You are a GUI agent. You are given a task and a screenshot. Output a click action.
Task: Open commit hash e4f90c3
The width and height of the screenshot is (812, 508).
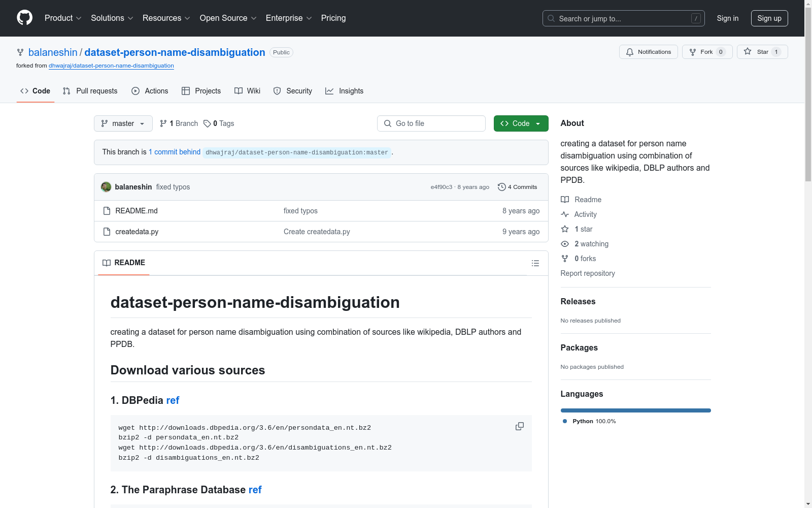click(442, 187)
